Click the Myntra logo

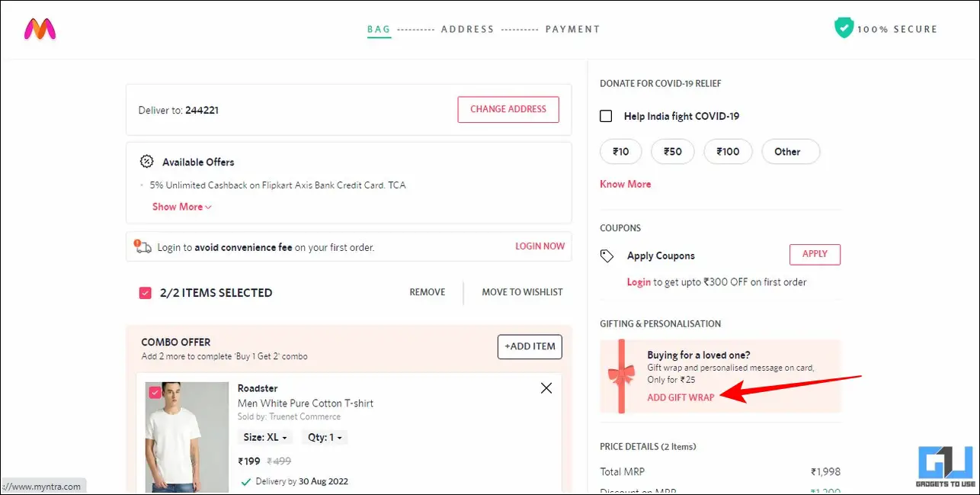point(40,29)
